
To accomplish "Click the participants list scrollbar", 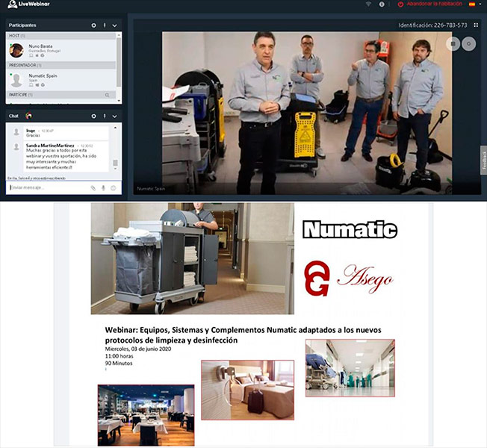I will pos(119,62).
